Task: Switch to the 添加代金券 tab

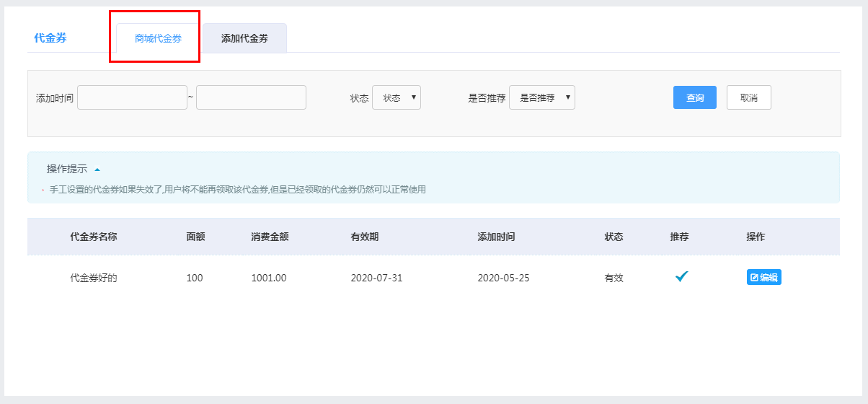Action: 244,38
